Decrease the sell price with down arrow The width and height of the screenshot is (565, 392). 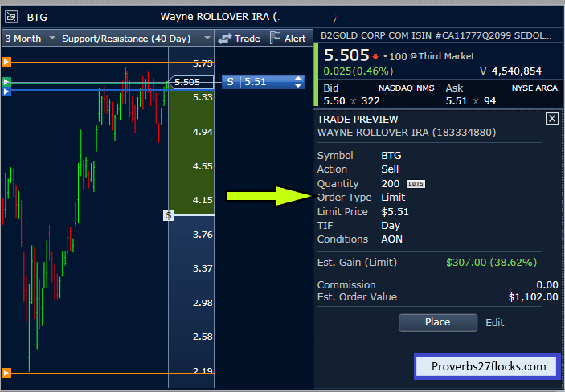click(299, 85)
